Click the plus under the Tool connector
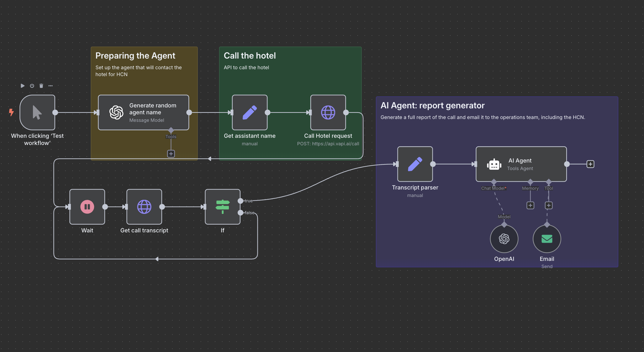Image resolution: width=644 pixels, height=352 pixels. pyautogui.click(x=549, y=205)
